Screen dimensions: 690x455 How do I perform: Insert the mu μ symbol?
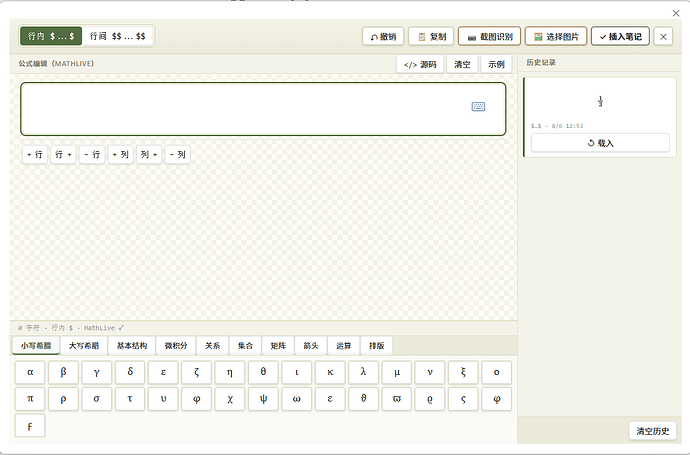pos(396,372)
